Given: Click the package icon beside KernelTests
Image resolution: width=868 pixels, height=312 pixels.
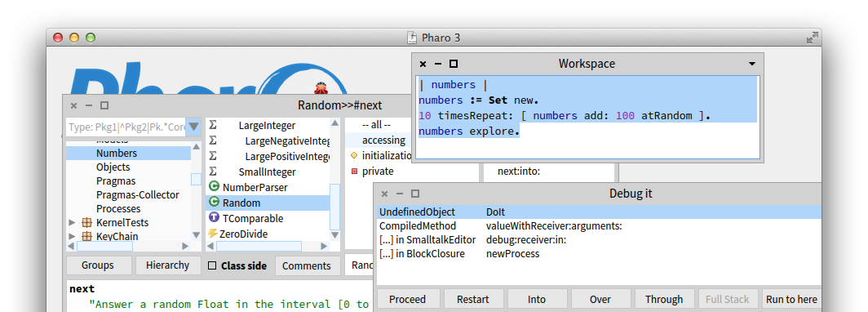Looking at the screenshot, I should pos(86,223).
